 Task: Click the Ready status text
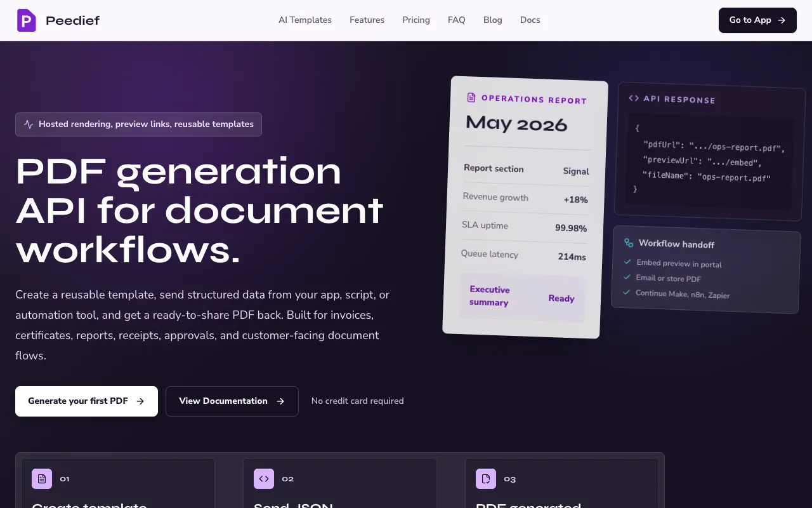pos(561,298)
